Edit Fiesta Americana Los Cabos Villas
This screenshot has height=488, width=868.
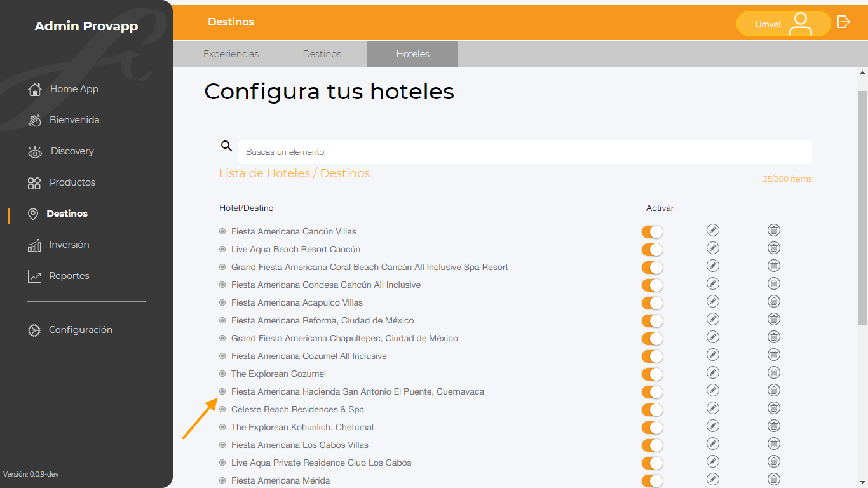tap(713, 444)
